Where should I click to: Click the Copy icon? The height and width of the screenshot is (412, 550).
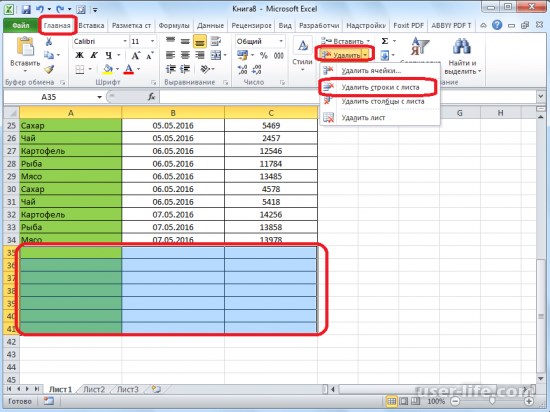(x=49, y=55)
